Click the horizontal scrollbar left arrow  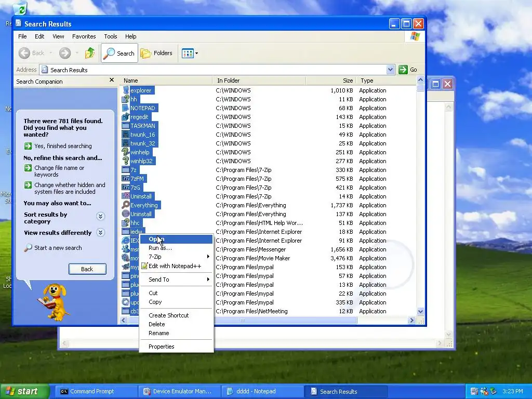(124, 320)
